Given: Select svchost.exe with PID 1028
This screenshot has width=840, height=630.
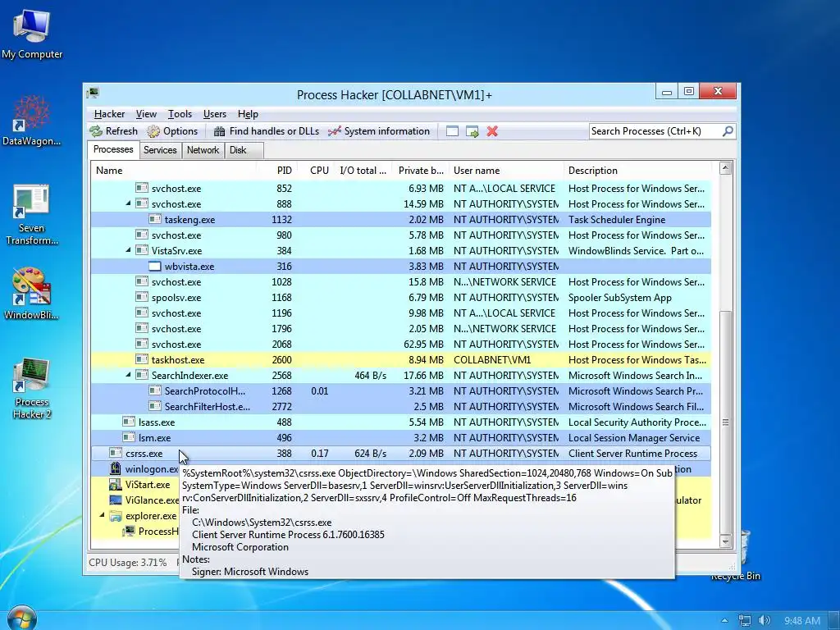Looking at the screenshot, I should (401, 282).
